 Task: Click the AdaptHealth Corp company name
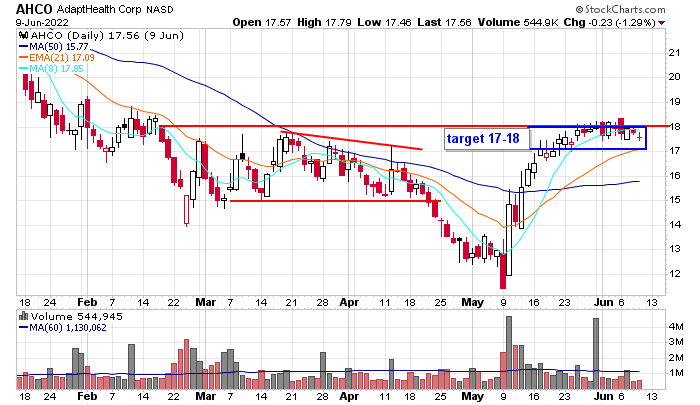tap(99, 9)
